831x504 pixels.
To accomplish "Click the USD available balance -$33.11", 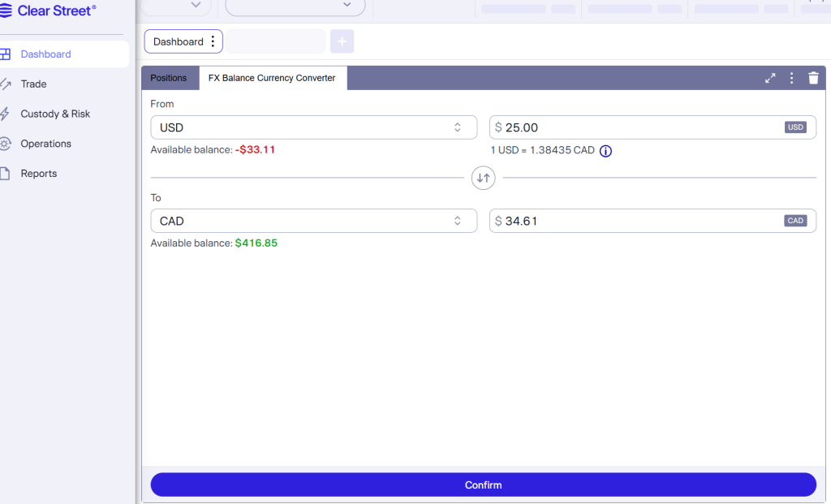I will pos(255,149).
